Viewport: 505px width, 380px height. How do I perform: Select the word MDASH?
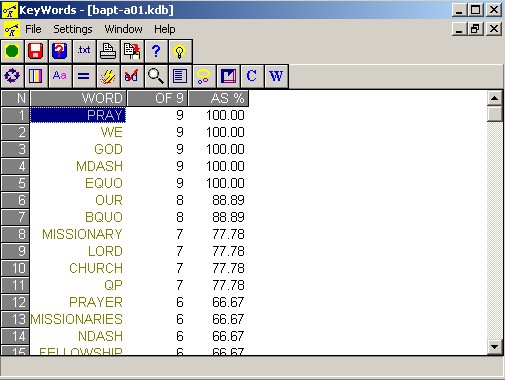[x=99, y=166]
